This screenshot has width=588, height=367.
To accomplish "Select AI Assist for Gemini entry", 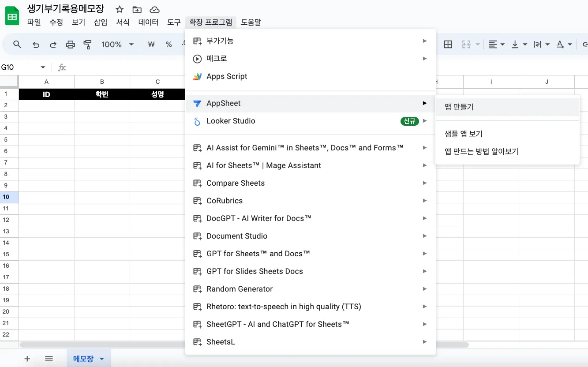I will tap(311, 148).
